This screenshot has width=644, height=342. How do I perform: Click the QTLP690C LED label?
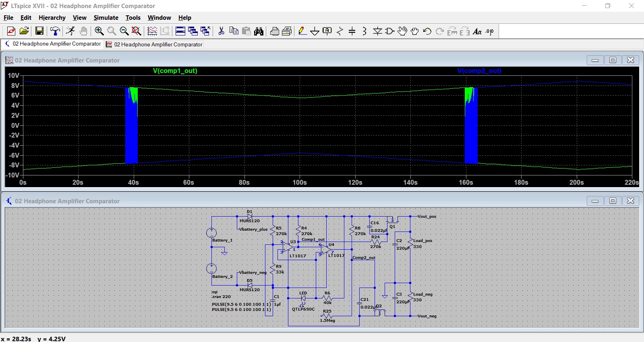303,309
